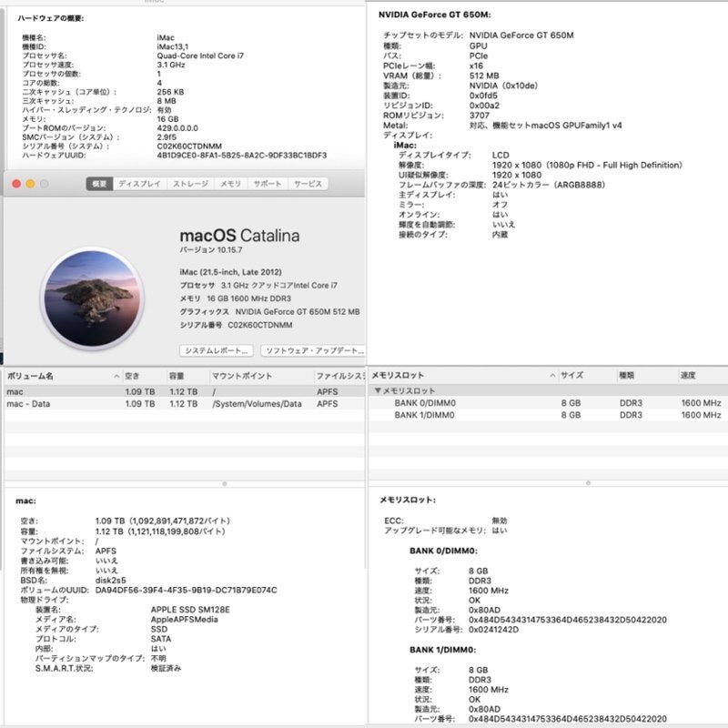Switch to the サービス tab
Screen dimensions: 728x728
308,184
